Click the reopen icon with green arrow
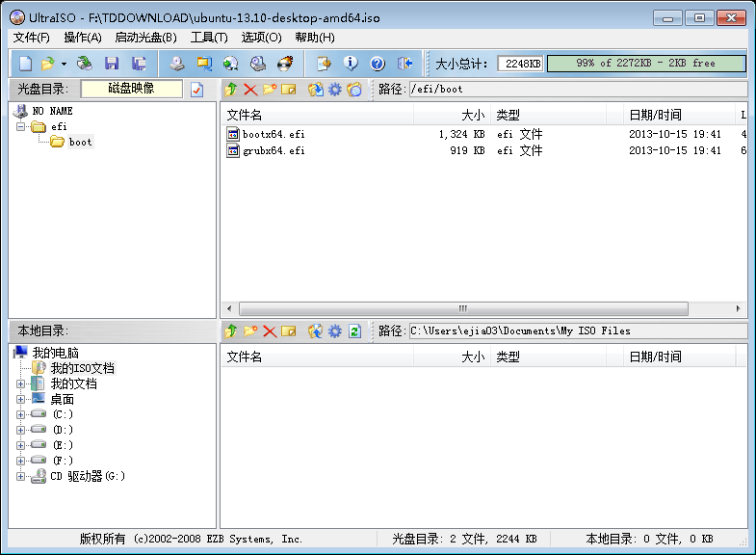Screen dimensions: 756x555 [85, 64]
